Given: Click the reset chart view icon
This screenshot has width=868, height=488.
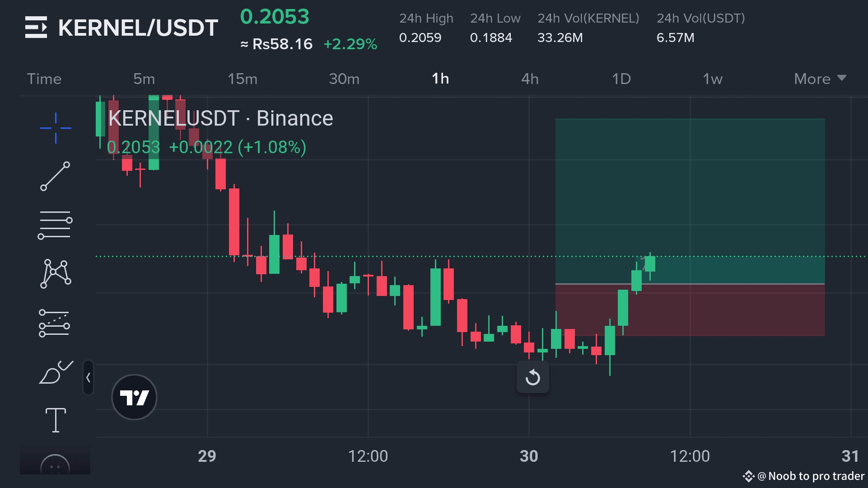Looking at the screenshot, I should coord(532,377).
